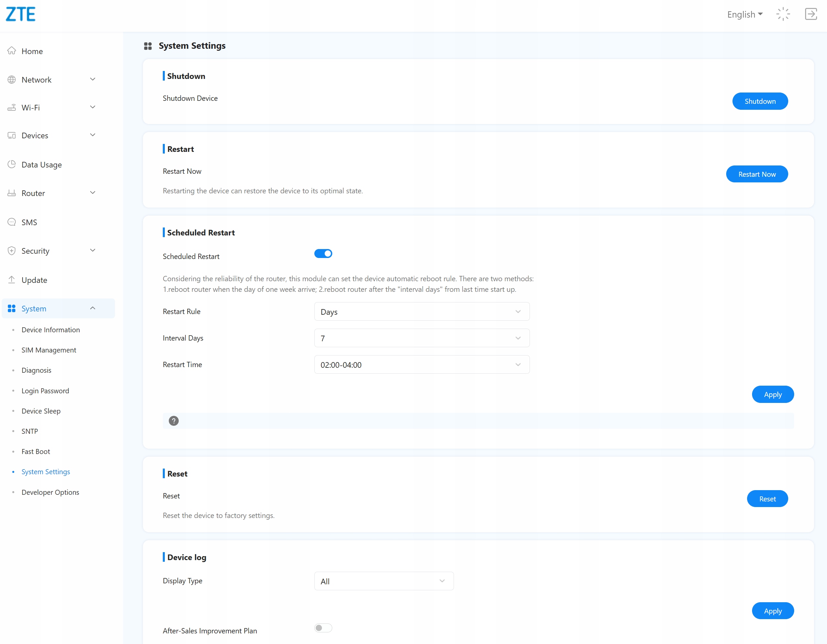827x644 pixels.
Task: Open Device Information submenu item
Action: 51,330
